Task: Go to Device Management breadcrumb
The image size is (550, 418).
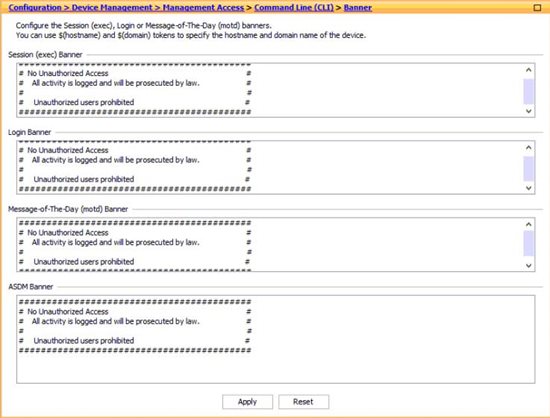Action: [x=112, y=7]
